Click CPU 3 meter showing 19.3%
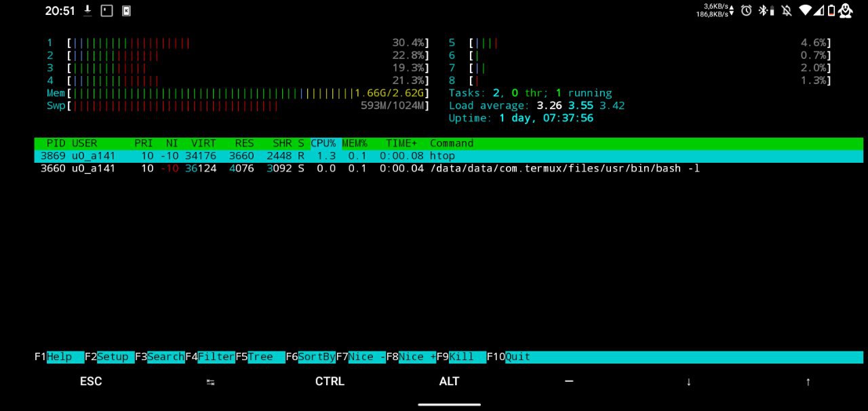This screenshot has height=411, width=868. click(x=238, y=68)
